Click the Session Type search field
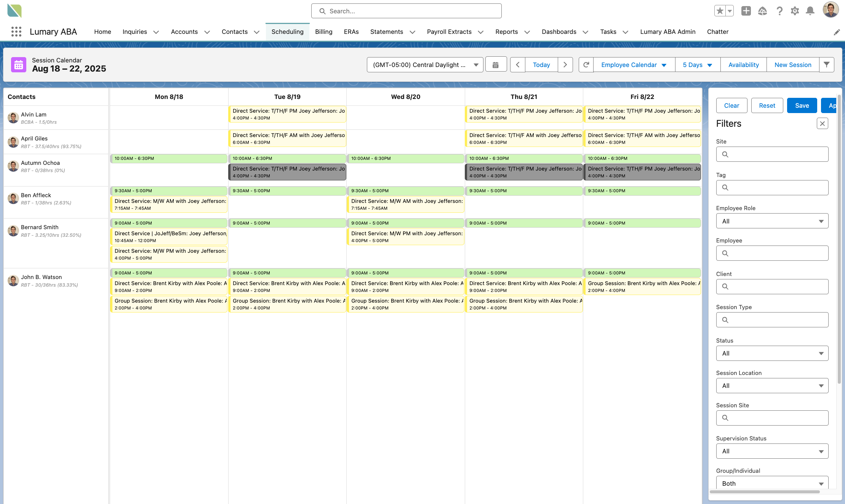The image size is (845, 504). (772, 320)
